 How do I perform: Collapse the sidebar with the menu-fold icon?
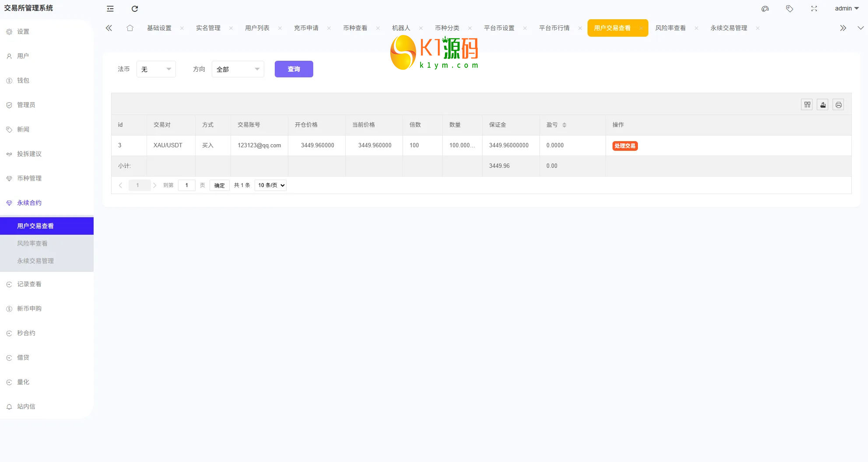[110, 9]
